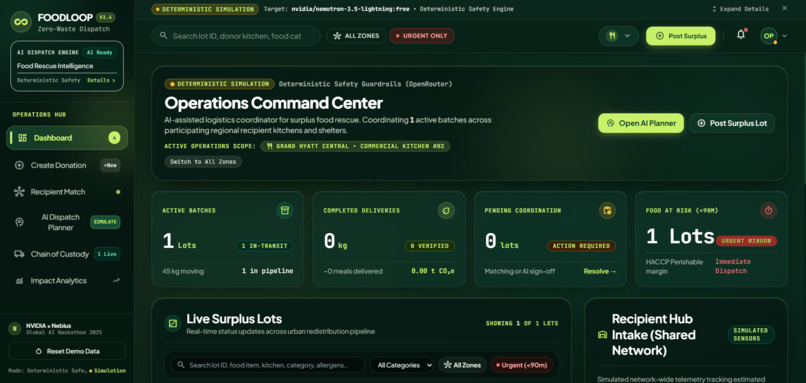Click the AI Dispatch Planner pin icon
This screenshot has width=806, height=383.
click(x=19, y=222)
